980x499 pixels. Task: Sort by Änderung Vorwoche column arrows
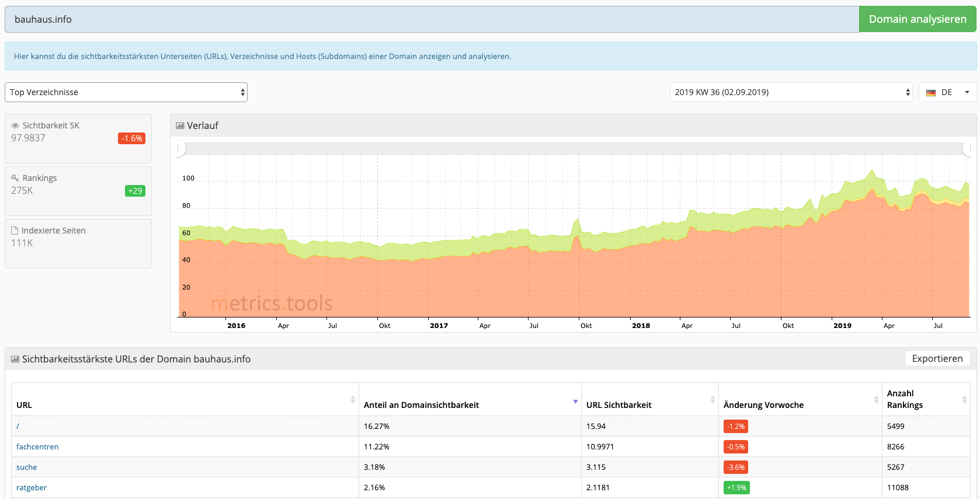(876, 400)
